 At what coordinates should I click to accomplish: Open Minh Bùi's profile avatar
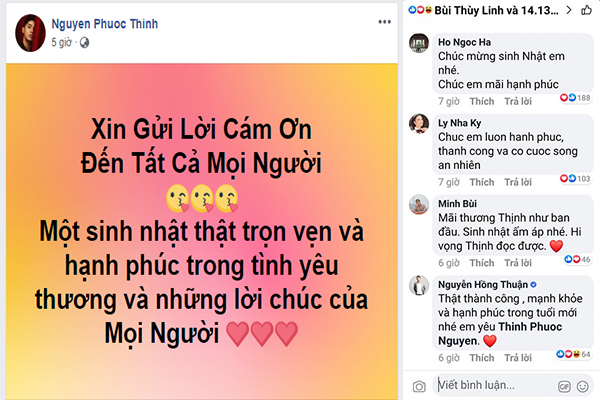click(419, 205)
